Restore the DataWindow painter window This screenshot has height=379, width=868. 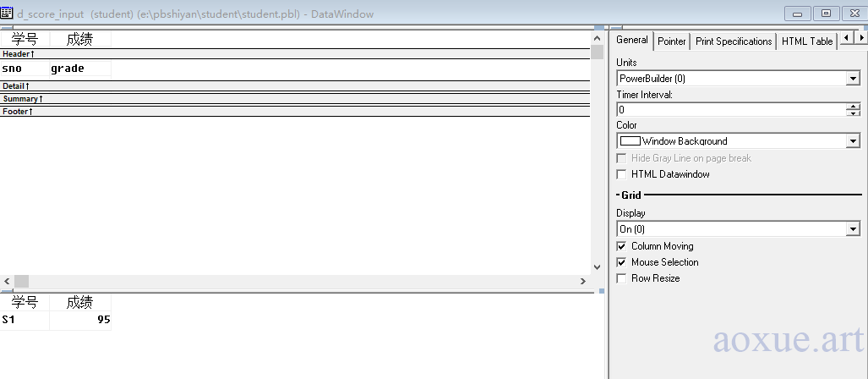coord(826,14)
